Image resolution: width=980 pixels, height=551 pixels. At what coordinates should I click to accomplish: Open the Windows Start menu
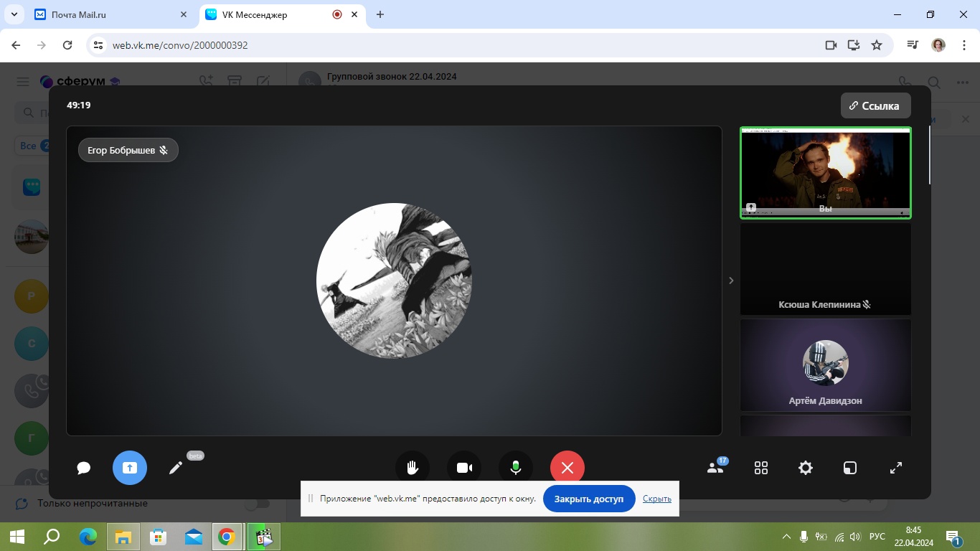tap(17, 537)
